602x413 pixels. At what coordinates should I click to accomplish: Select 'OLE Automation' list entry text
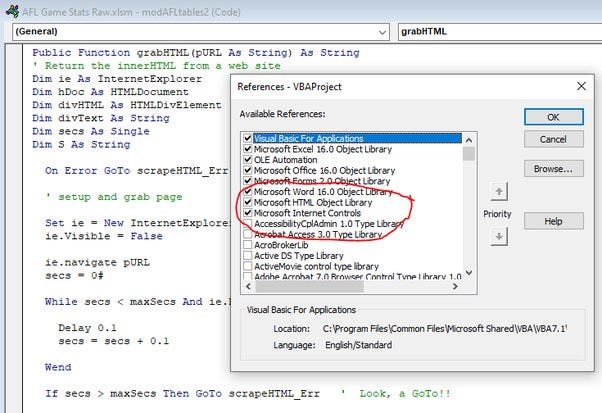point(286,160)
